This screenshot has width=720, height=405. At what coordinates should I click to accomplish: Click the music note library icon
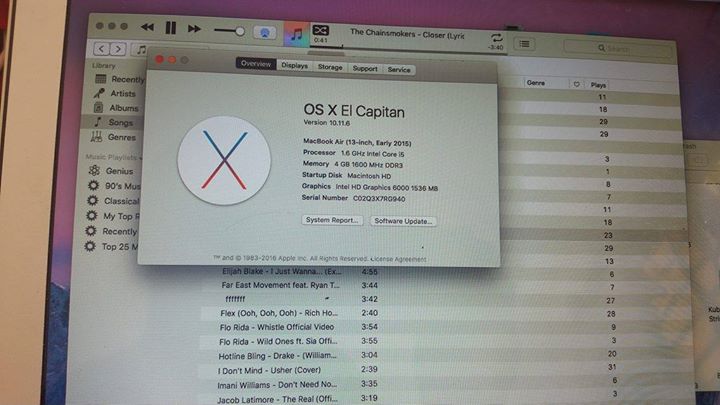click(296, 33)
